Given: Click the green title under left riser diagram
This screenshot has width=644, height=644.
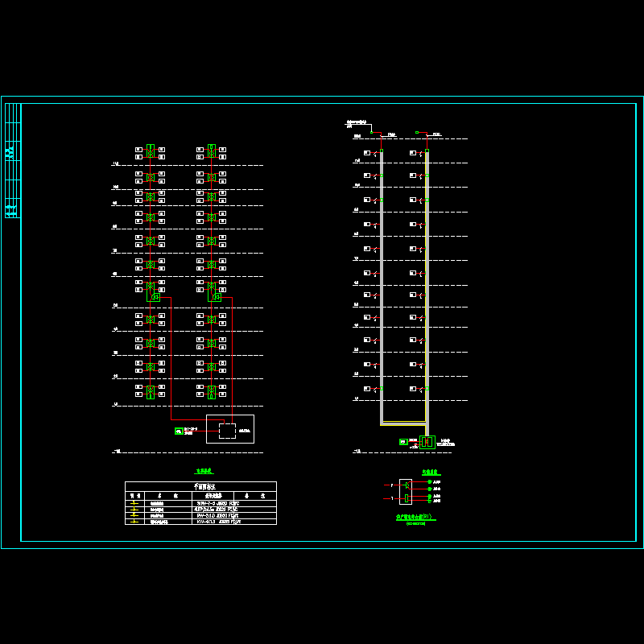Looking at the screenshot, I should tap(204, 471).
